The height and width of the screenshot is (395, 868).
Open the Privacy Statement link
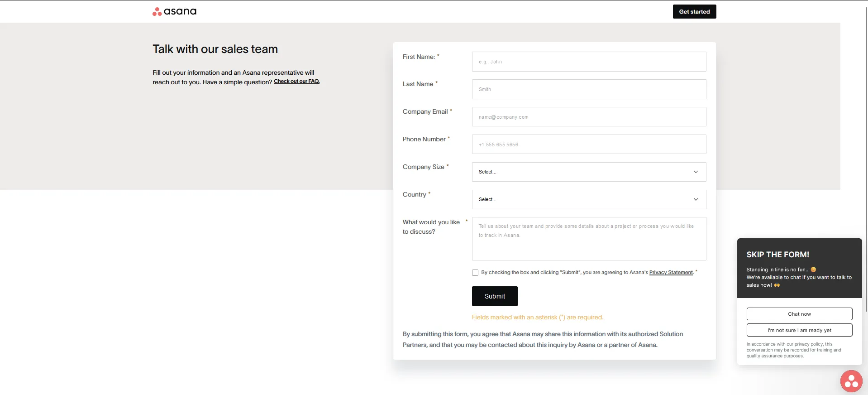click(671, 273)
